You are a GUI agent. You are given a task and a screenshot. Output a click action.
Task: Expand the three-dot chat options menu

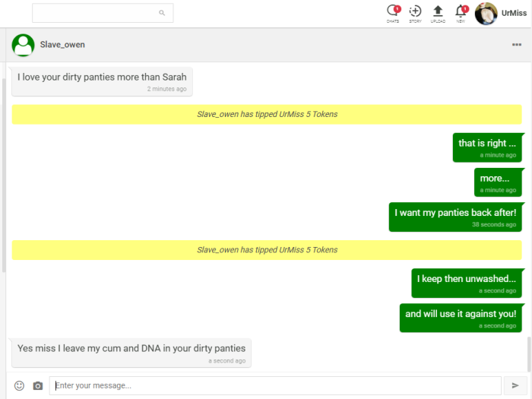pos(517,45)
